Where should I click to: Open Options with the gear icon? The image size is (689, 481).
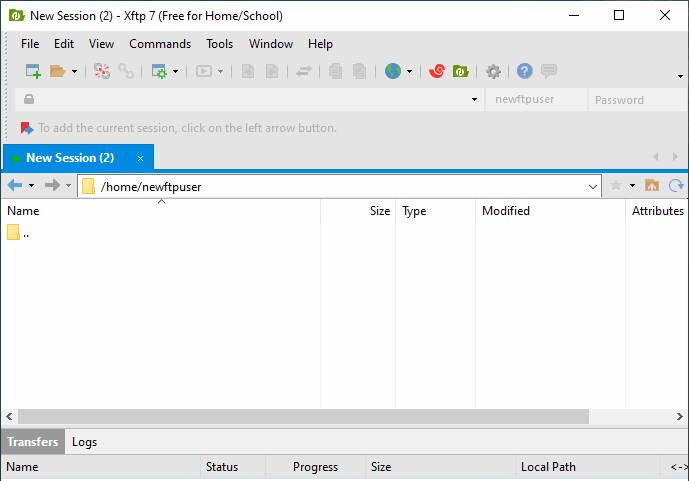493,71
